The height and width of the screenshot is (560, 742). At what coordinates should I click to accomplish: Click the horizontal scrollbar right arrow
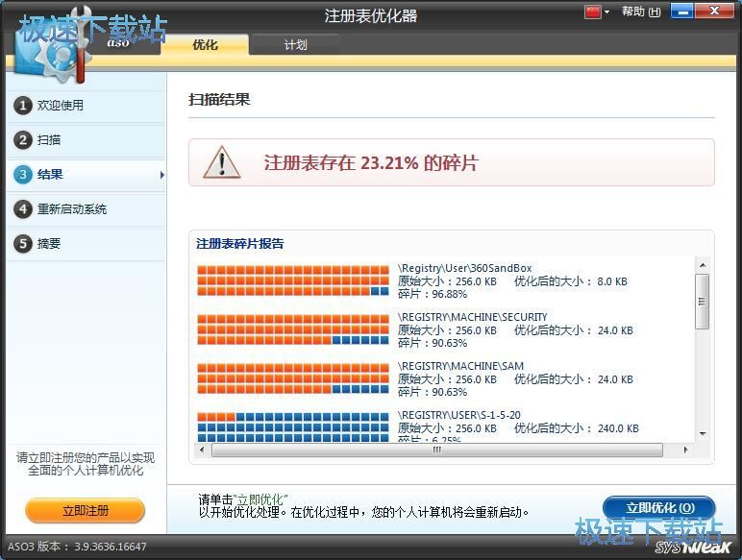685,450
